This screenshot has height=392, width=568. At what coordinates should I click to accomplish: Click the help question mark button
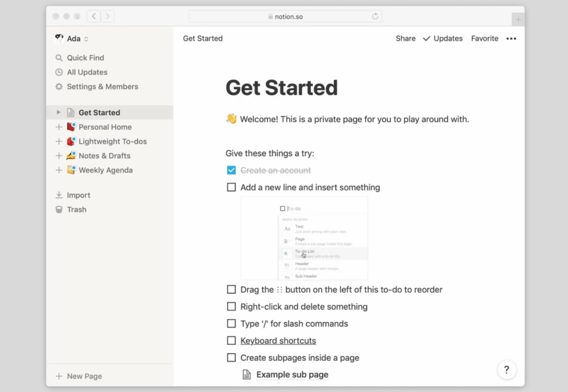click(x=506, y=370)
